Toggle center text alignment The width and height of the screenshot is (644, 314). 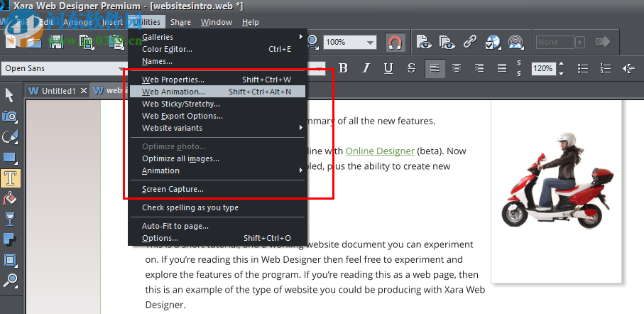click(x=457, y=68)
